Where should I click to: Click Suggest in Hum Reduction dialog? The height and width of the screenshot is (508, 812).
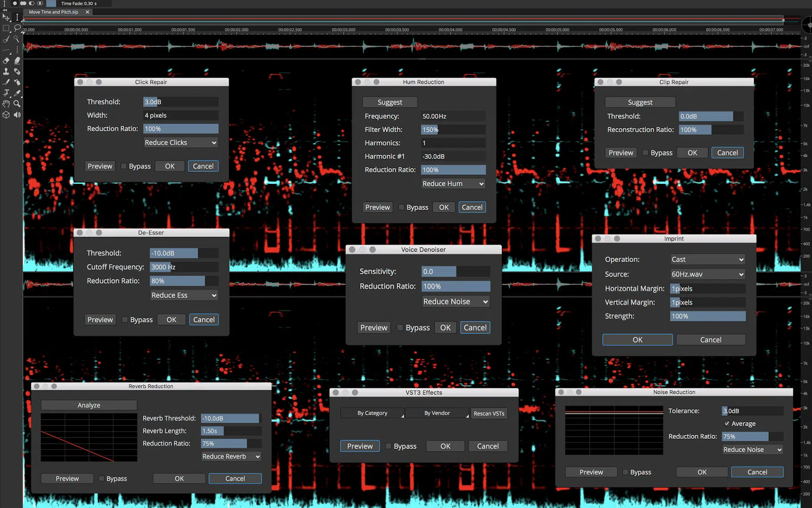390,102
